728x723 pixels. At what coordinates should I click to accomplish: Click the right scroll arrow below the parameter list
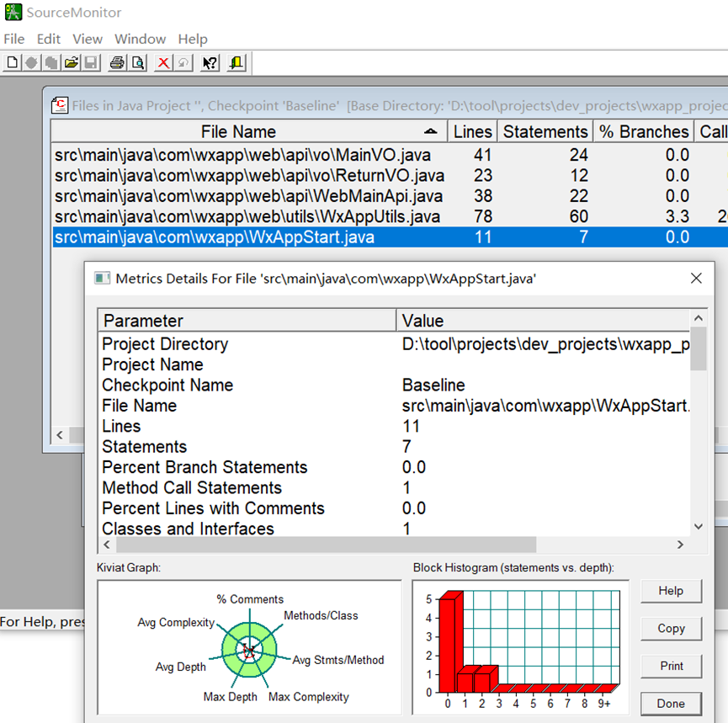tap(681, 546)
